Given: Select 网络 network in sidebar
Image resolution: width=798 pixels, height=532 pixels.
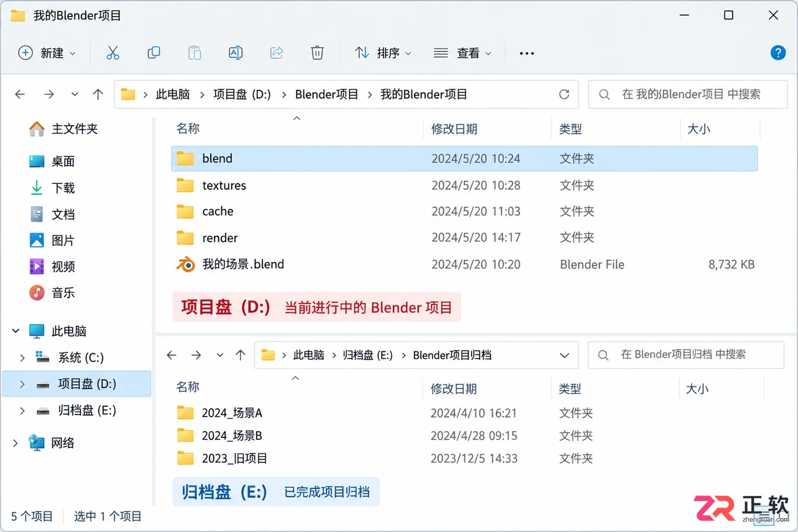Looking at the screenshot, I should (52, 443).
